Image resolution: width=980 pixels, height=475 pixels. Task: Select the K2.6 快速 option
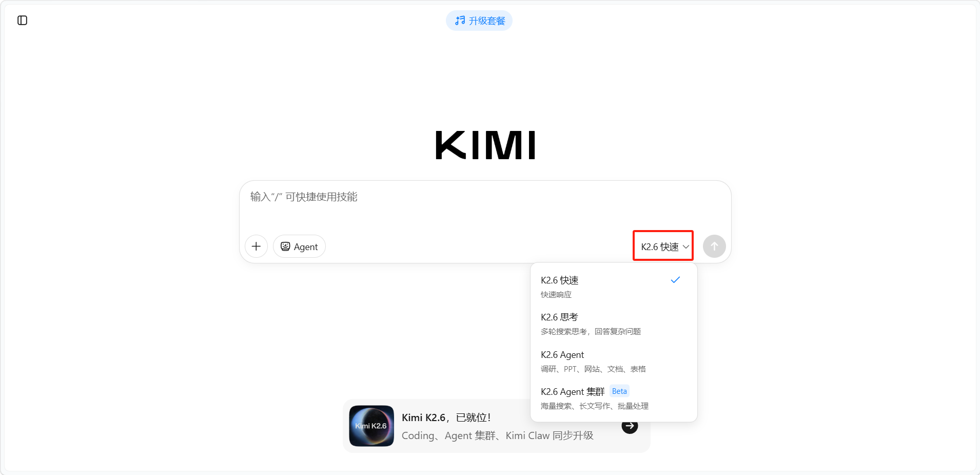point(614,287)
